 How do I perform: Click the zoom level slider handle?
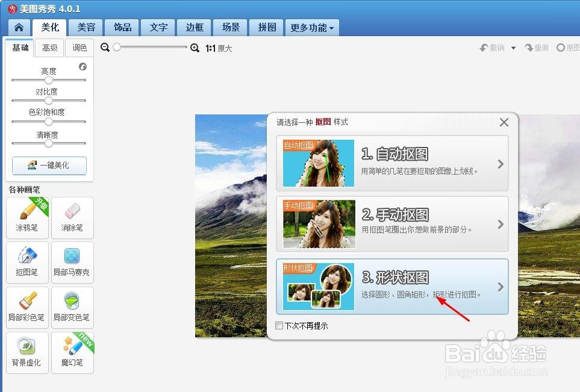pyautogui.click(x=116, y=47)
